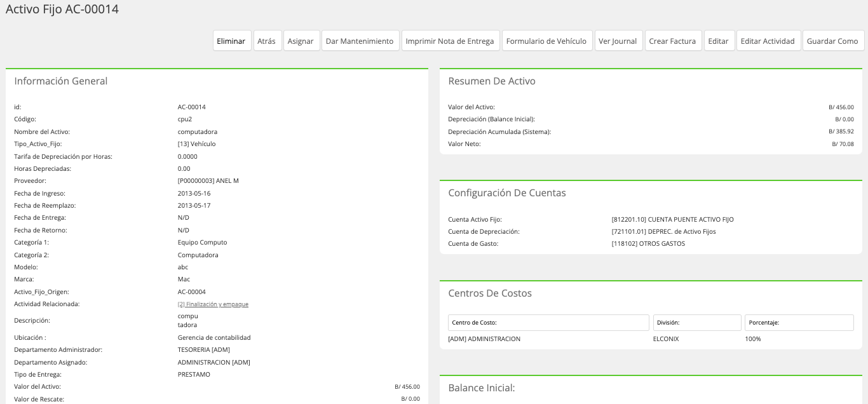Viewport: 868px width, 404px height.
Task: Click the Activo Fijo AC-00014 page title
Action: pyautogui.click(x=62, y=10)
